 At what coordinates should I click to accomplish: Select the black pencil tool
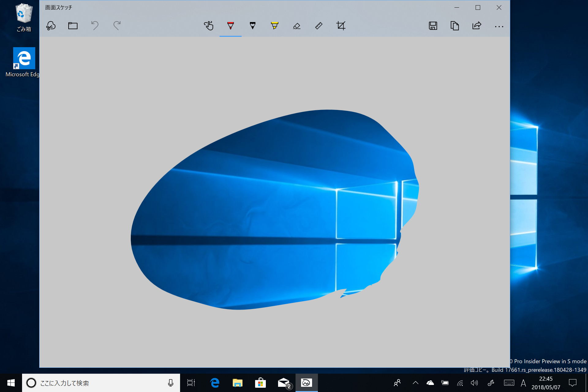253,26
